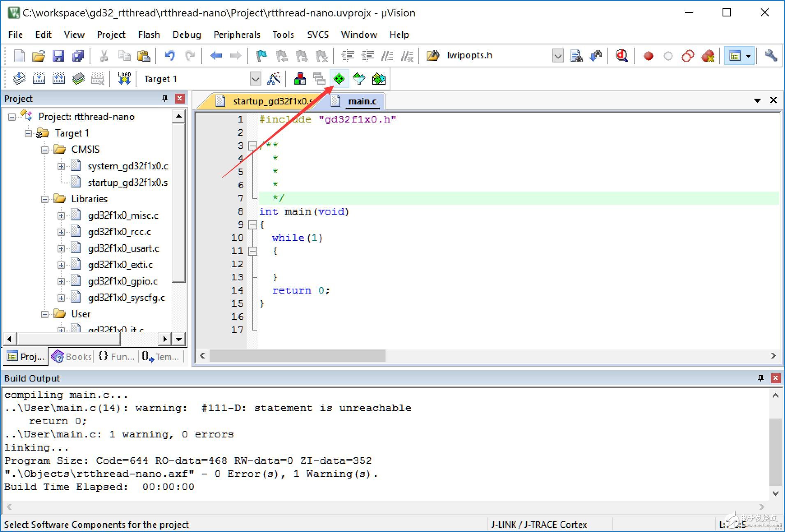Open Configuration via the wrench icon

pos(771,56)
